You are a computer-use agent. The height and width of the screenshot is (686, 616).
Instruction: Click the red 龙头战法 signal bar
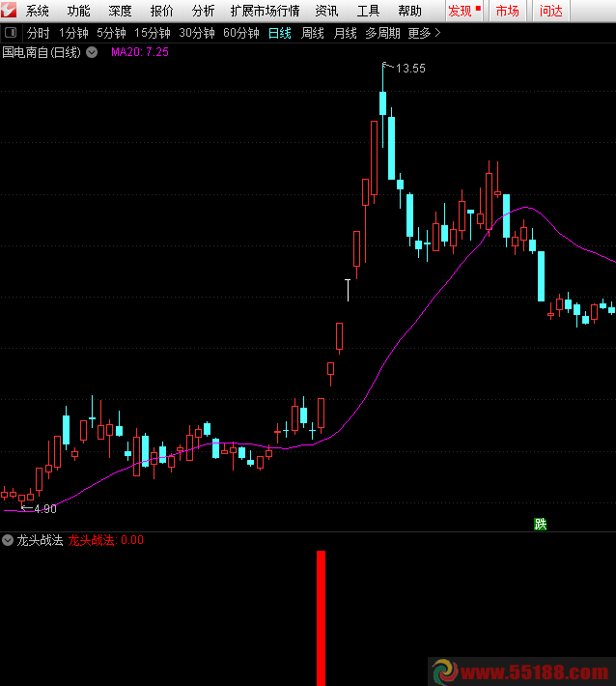coord(321,617)
